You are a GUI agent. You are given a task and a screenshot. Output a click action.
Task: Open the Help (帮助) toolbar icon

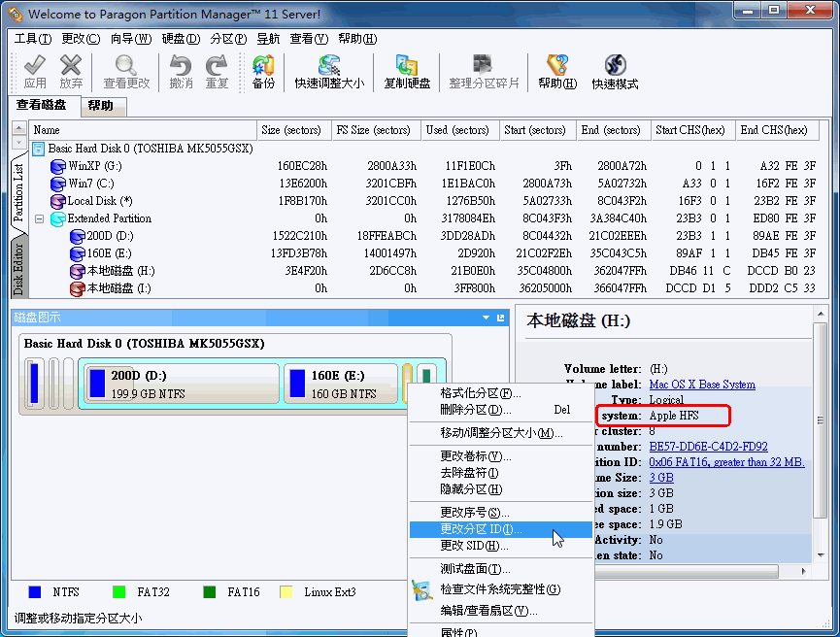click(x=557, y=65)
